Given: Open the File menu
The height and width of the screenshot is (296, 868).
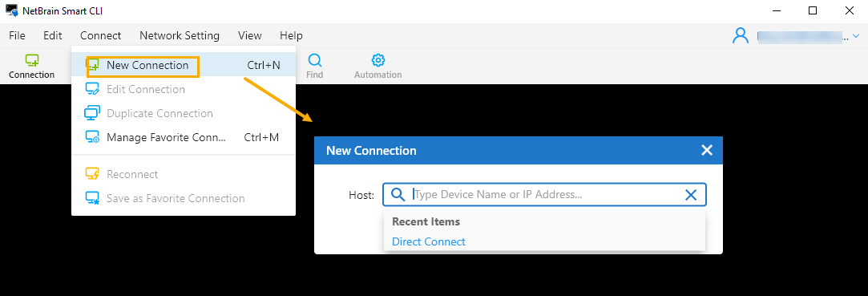Looking at the screenshot, I should pos(17,35).
